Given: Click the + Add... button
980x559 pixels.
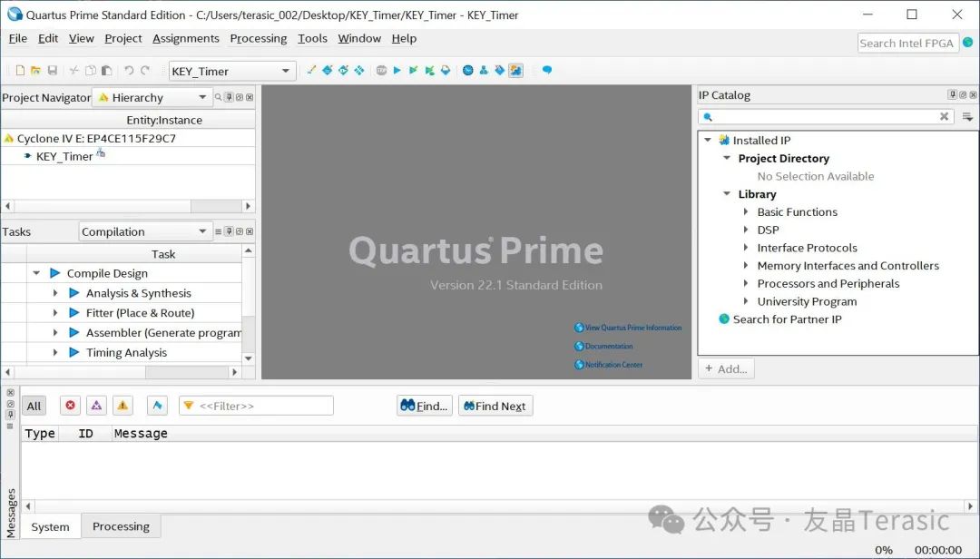Looking at the screenshot, I should (726, 369).
